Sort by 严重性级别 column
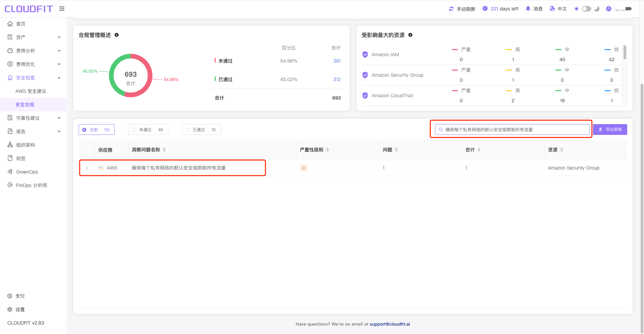The image size is (644, 334). [x=328, y=150]
